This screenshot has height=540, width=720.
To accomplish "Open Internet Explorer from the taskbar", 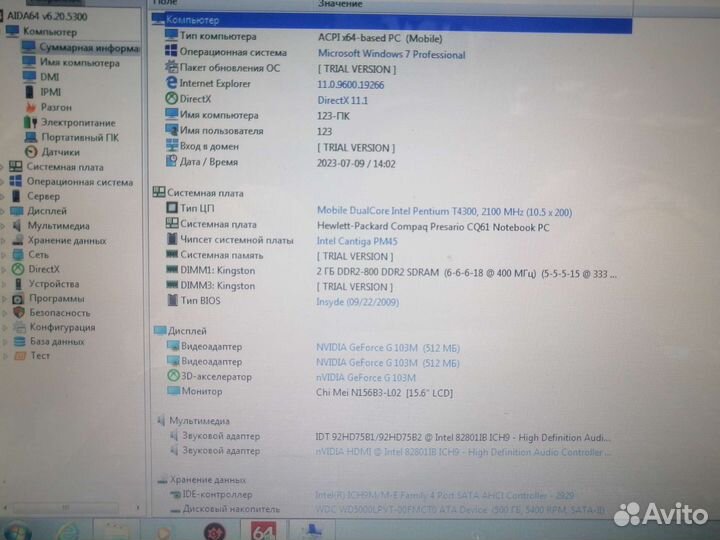I will pyautogui.click(x=69, y=532).
